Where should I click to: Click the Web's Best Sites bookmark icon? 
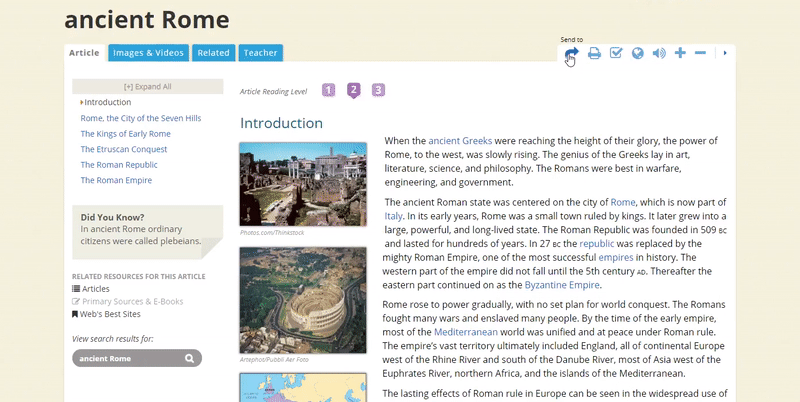click(74, 314)
